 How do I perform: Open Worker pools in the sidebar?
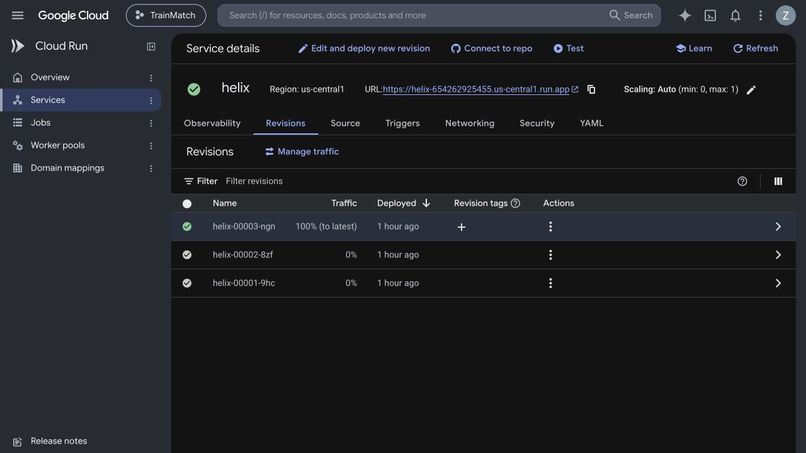click(x=58, y=145)
